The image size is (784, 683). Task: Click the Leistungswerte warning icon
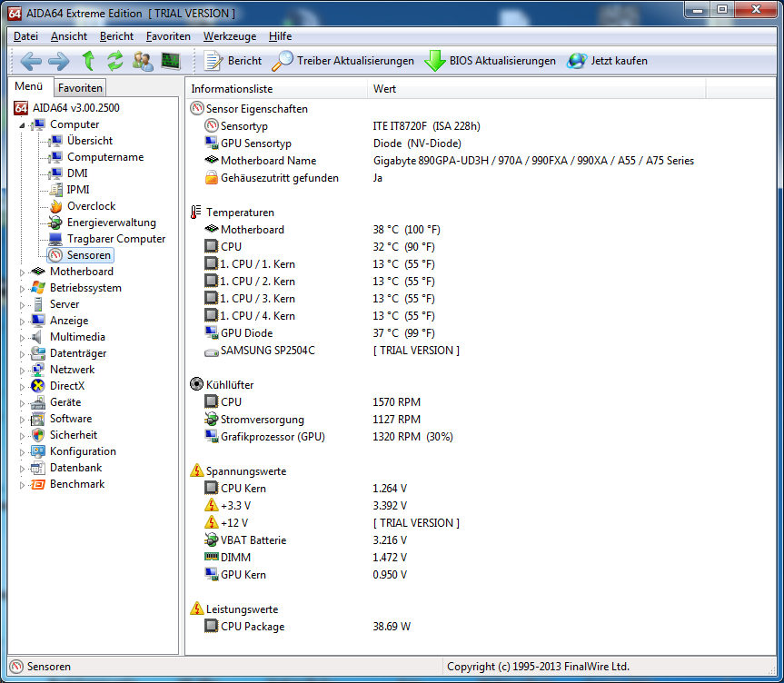point(197,609)
